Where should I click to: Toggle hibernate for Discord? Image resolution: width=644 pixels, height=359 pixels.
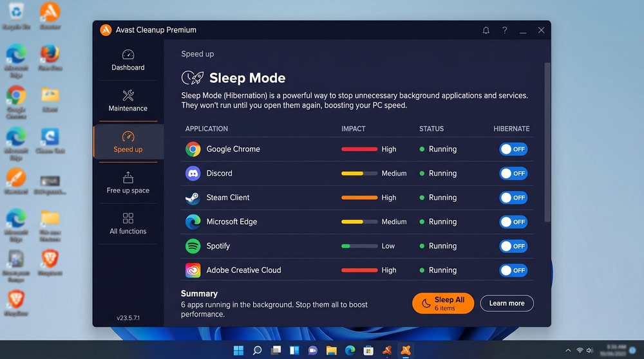pos(513,173)
